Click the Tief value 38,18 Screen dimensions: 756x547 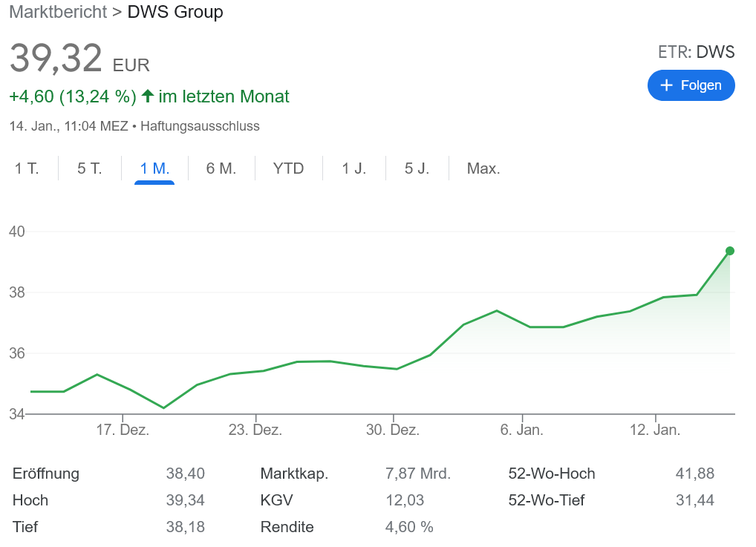185,527
